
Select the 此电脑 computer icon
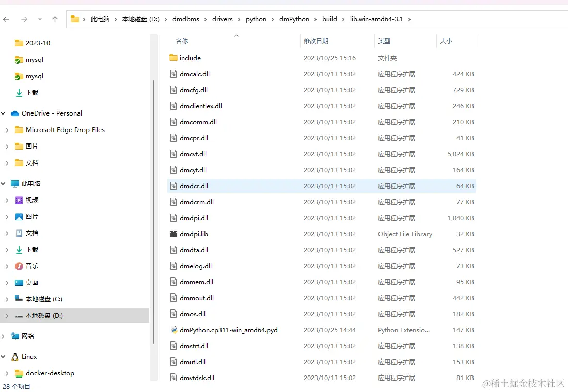pos(15,184)
